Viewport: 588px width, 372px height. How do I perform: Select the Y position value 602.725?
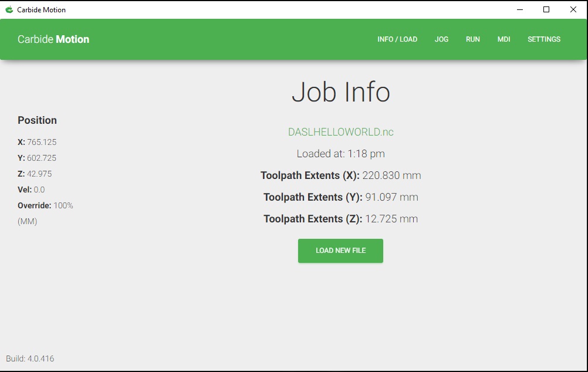click(42, 158)
